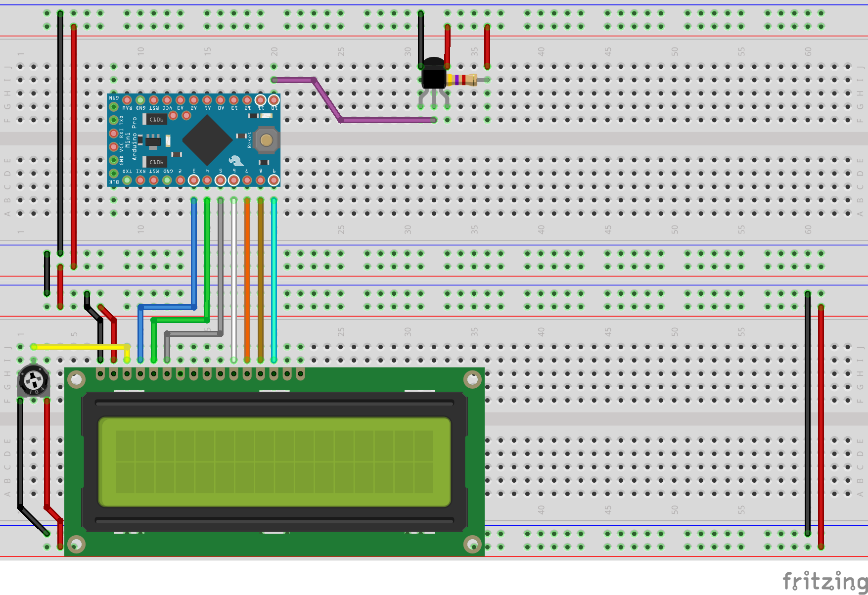
Task: Click the fritzing logo
Action: click(825, 580)
